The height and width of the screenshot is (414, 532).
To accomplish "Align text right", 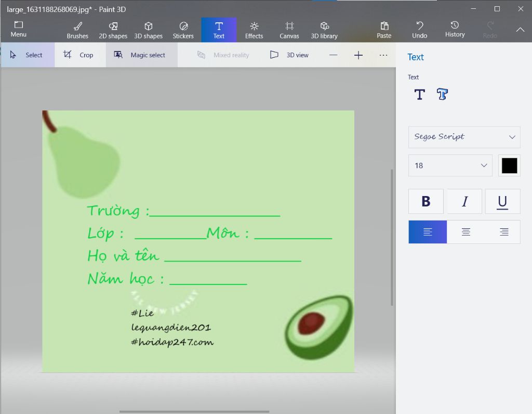I will [504, 232].
